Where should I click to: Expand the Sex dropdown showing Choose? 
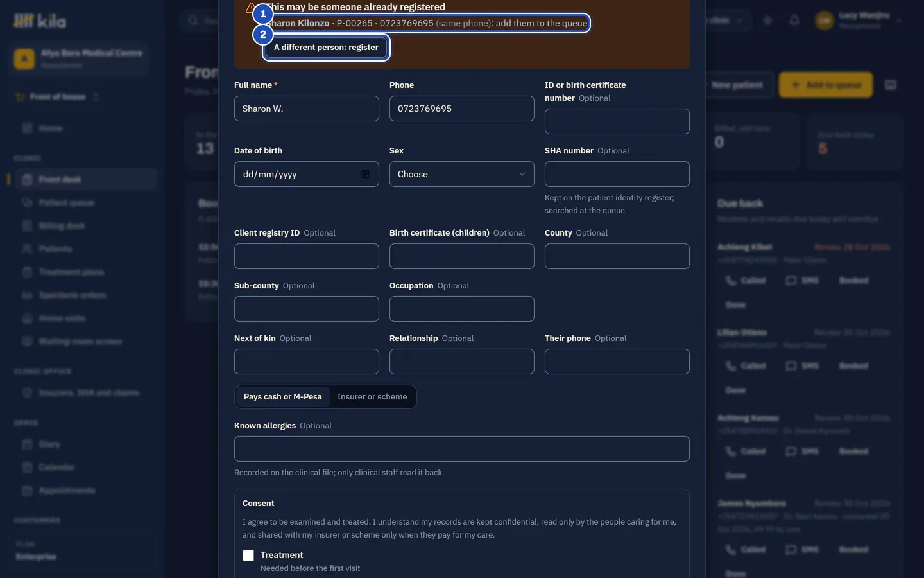tap(461, 174)
